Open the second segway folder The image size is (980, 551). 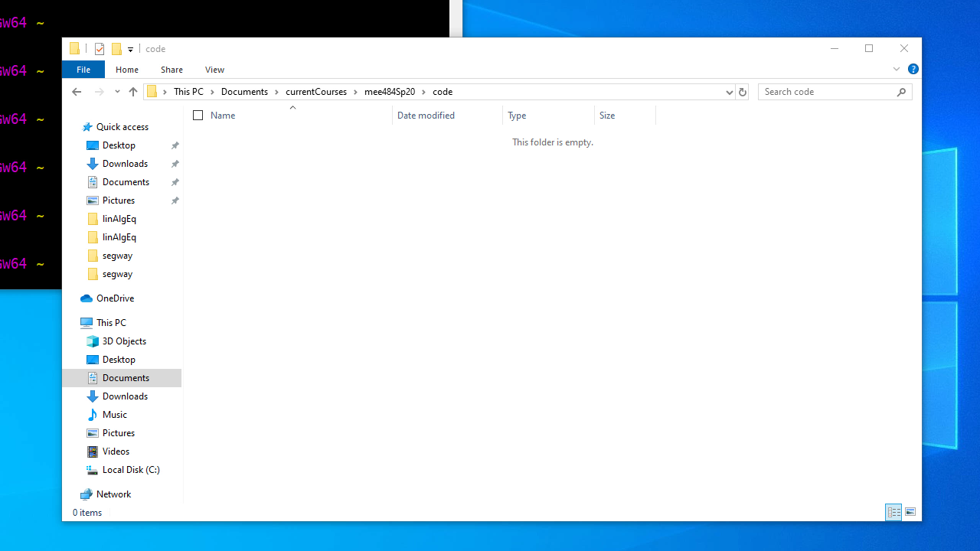click(x=117, y=274)
